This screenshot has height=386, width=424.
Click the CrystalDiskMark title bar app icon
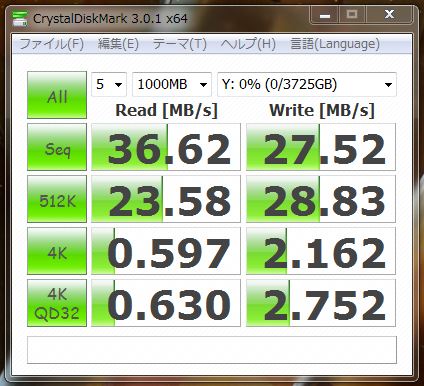[20, 18]
